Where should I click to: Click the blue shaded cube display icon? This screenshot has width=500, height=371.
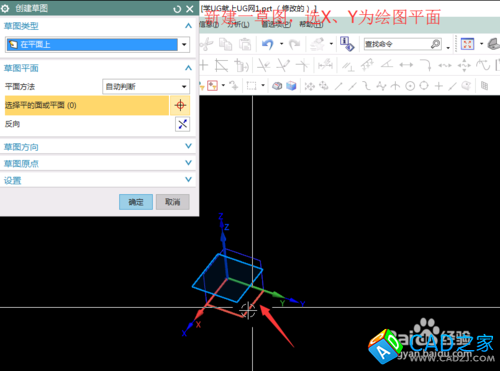coord(291,86)
